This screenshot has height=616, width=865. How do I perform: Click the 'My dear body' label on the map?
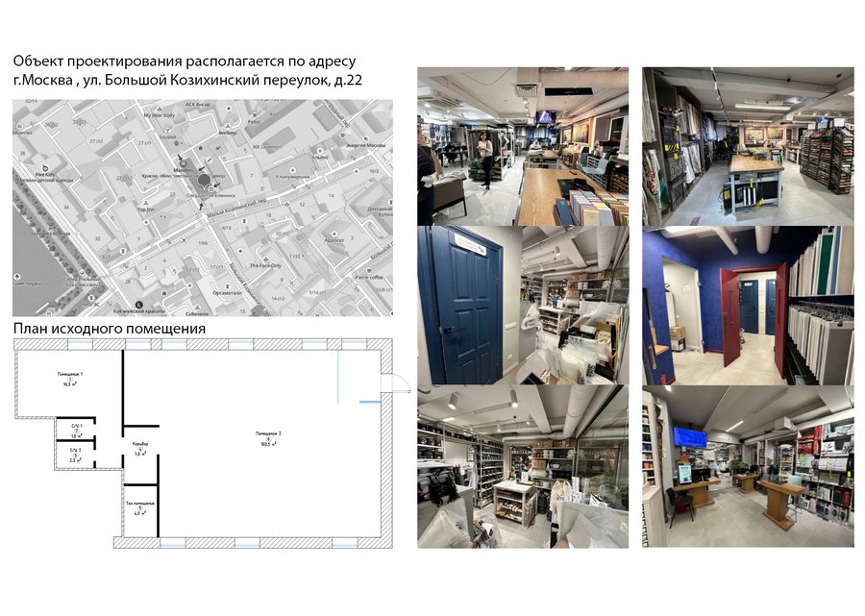(x=160, y=116)
